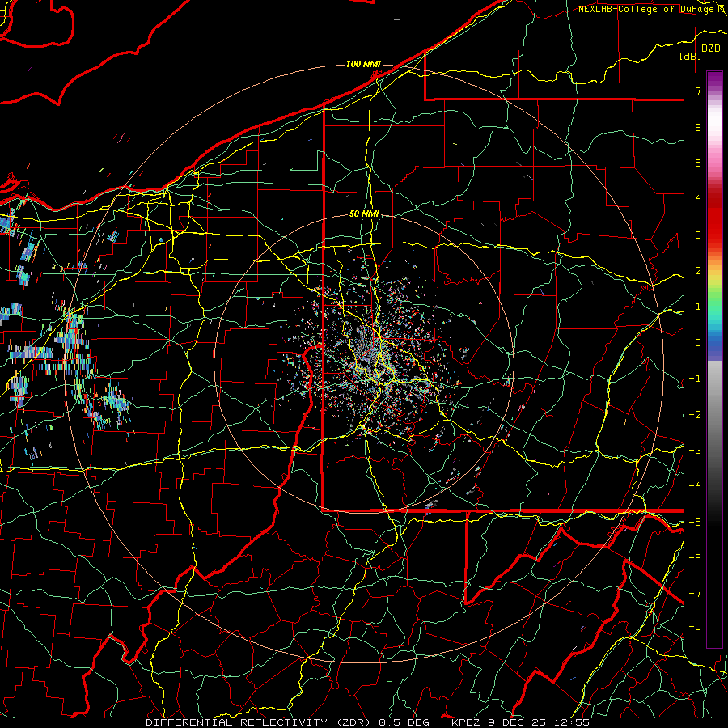Click the -6 value on color scale
Viewport: 728px width, 728px height.
click(695, 558)
